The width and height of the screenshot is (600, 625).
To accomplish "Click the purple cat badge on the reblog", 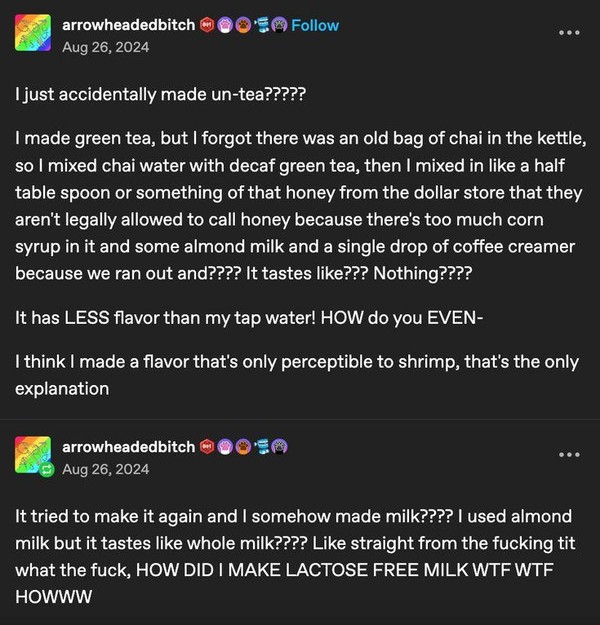I will click(279, 447).
